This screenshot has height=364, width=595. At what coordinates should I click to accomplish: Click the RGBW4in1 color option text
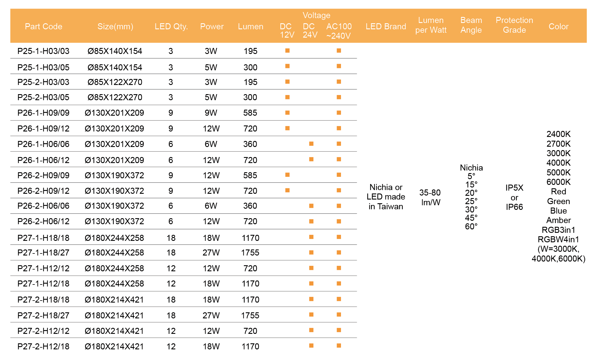pyautogui.click(x=558, y=239)
